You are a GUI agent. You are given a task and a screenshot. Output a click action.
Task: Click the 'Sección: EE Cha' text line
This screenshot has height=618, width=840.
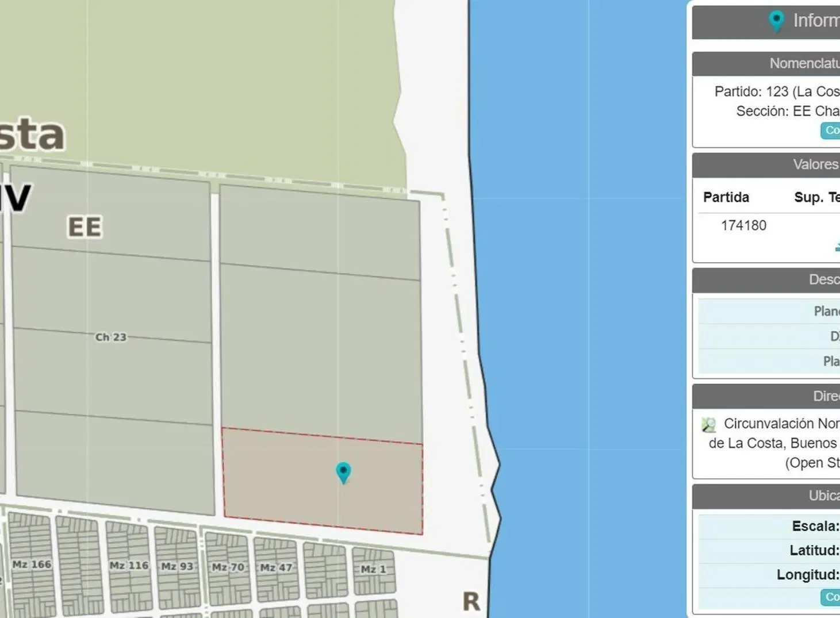[788, 111]
